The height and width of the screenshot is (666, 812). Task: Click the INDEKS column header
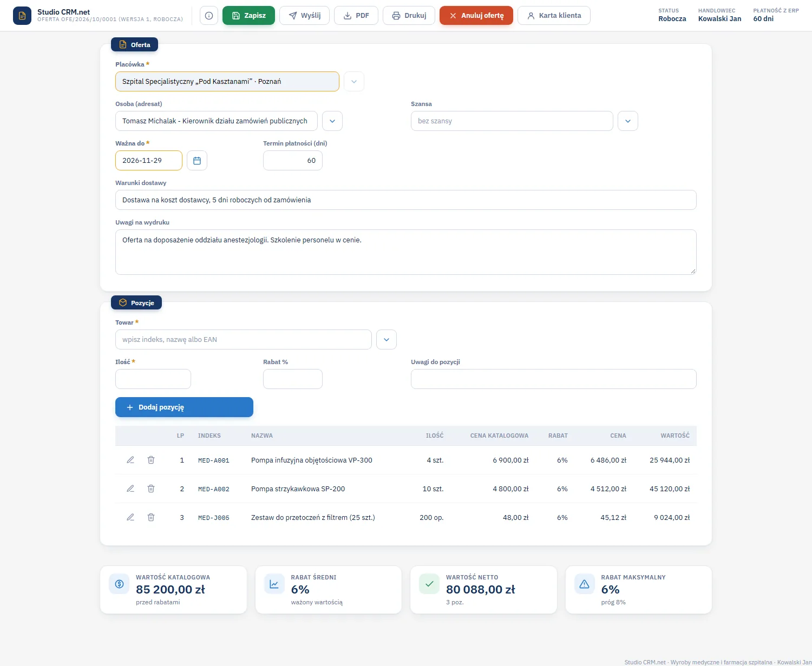209,436
